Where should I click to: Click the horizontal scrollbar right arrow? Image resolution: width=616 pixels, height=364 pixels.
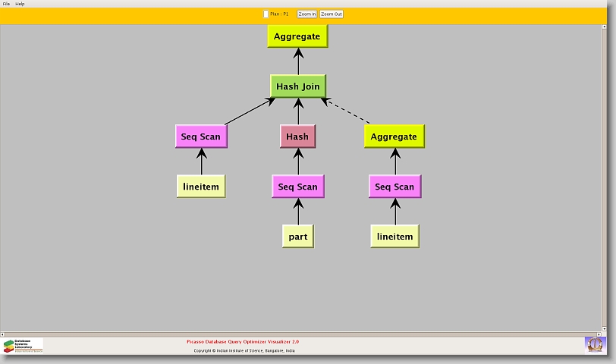(x=599, y=334)
